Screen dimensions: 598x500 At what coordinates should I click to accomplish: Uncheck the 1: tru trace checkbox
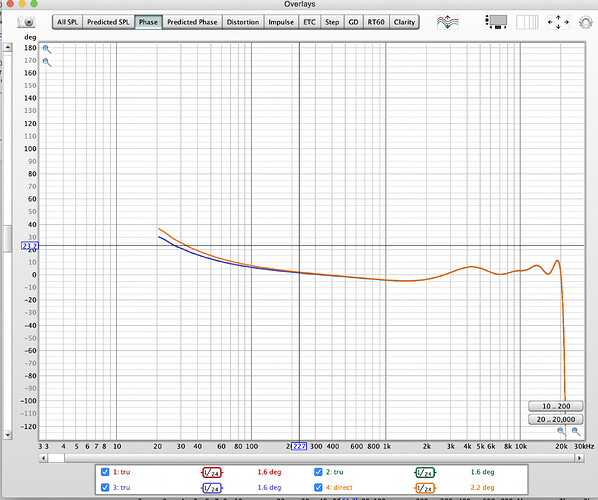tap(105, 472)
